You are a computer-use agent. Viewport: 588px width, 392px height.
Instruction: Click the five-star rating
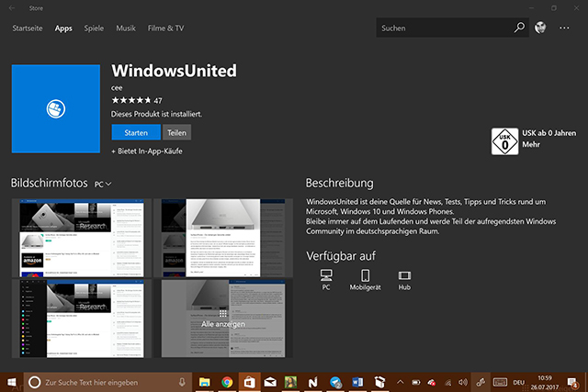[x=131, y=100]
